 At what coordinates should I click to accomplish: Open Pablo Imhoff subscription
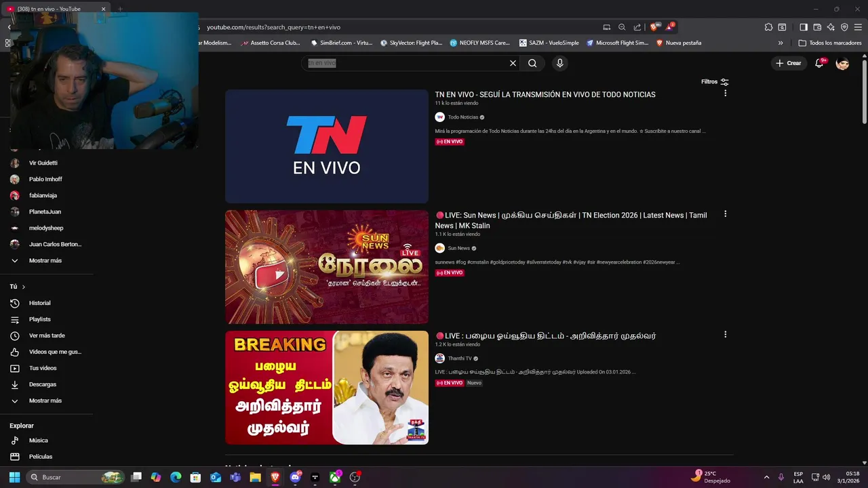(46, 180)
